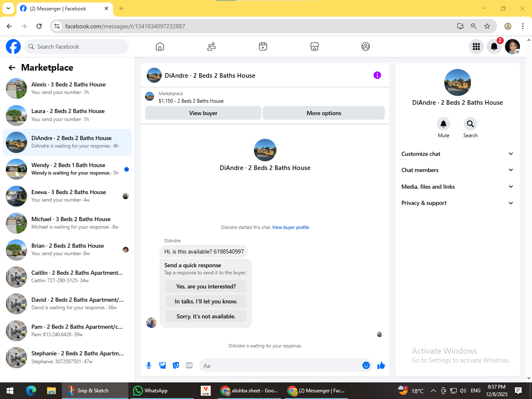Click the large DiAndre listing photo in chat

point(265,150)
